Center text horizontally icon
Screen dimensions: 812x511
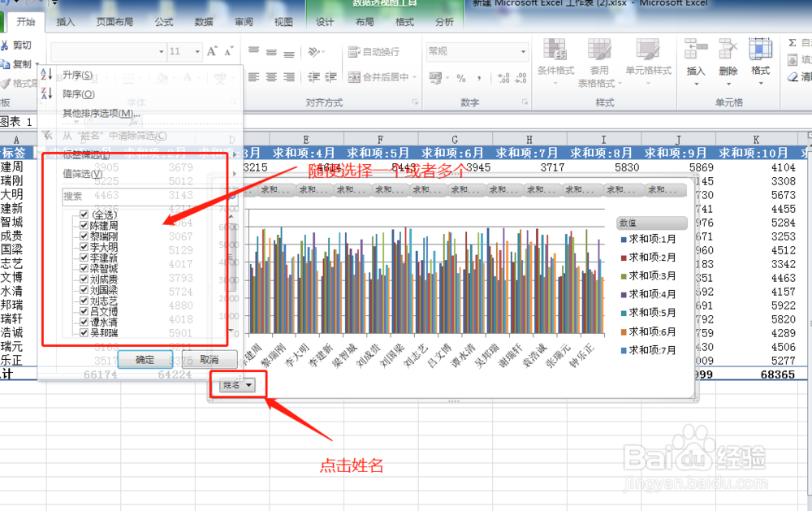271,77
